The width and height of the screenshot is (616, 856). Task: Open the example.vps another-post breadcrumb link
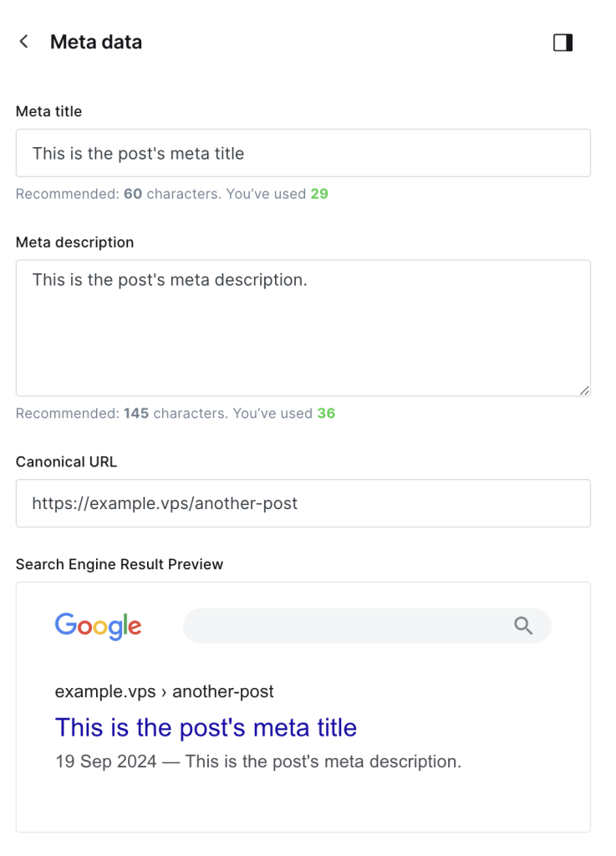164,691
